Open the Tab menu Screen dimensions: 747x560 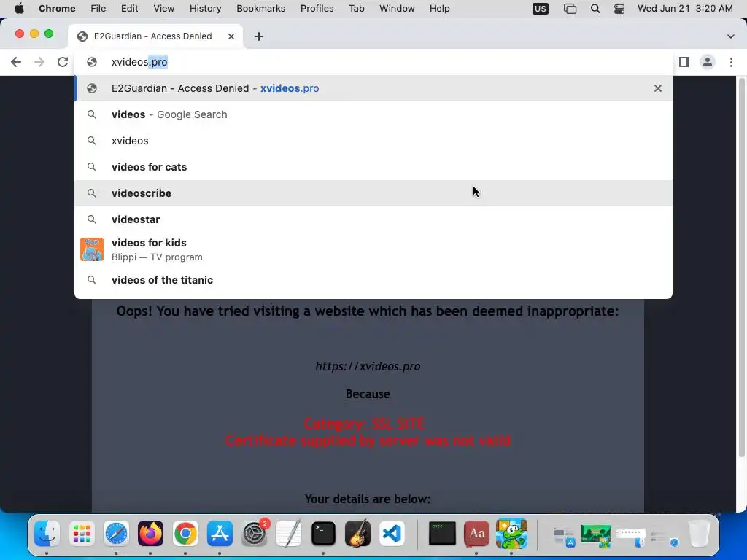pos(356,9)
